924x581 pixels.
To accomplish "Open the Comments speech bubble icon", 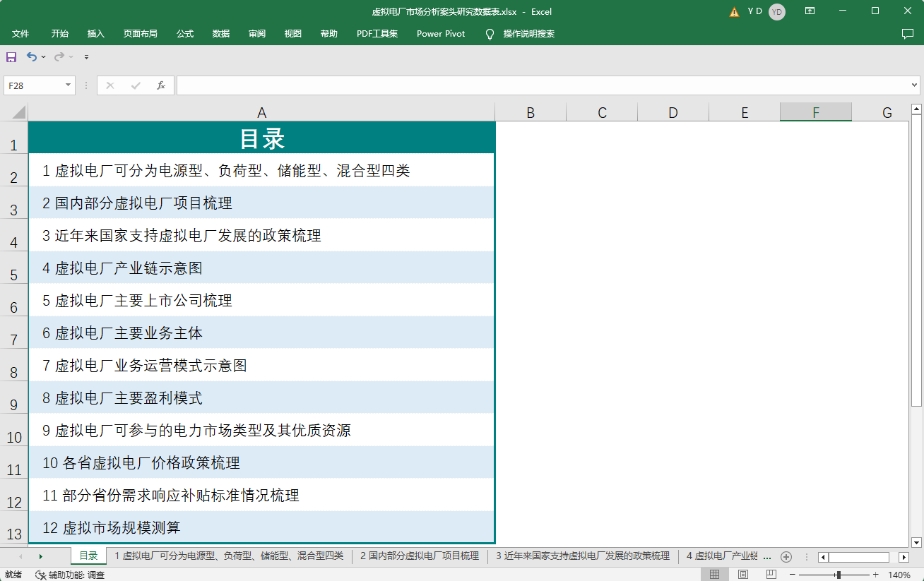I will click(908, 34).
